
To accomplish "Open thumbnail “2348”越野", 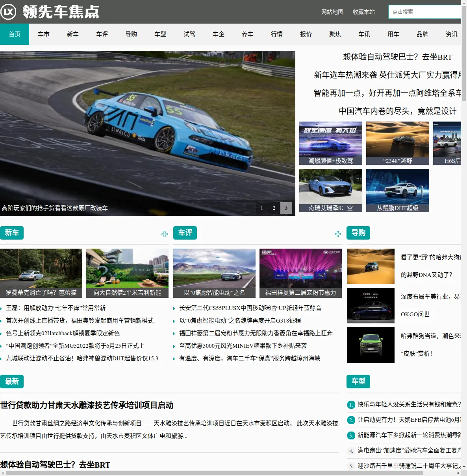I will point(398,143).
